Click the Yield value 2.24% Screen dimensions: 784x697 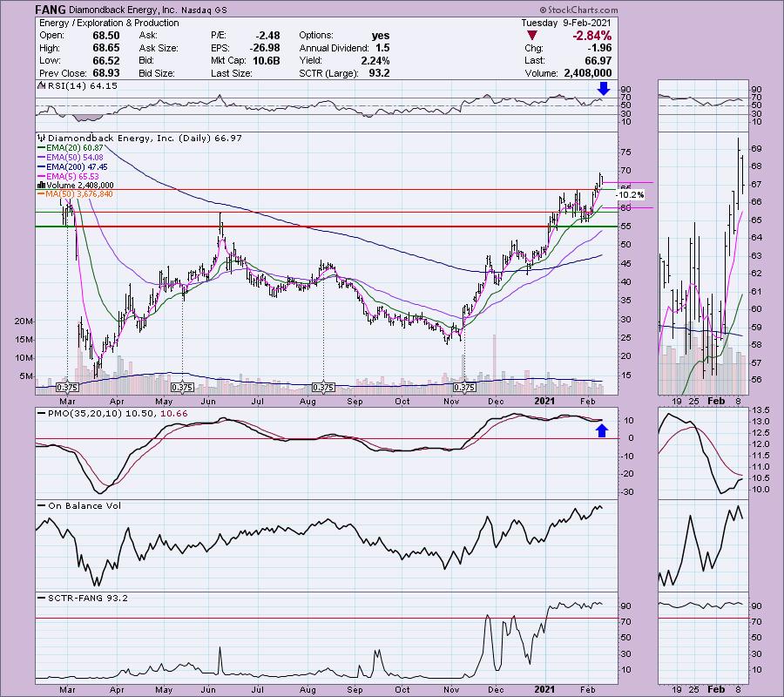tap(375, 60)
